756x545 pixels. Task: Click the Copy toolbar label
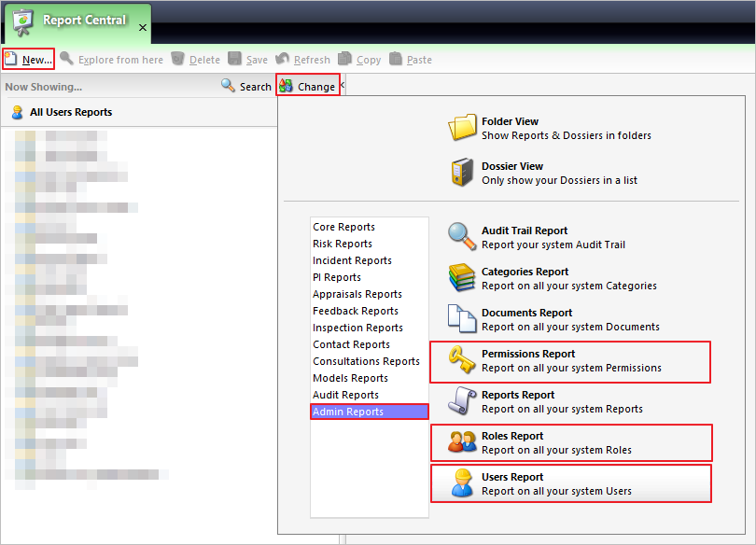pyautogui.click(x=369, y=61)
